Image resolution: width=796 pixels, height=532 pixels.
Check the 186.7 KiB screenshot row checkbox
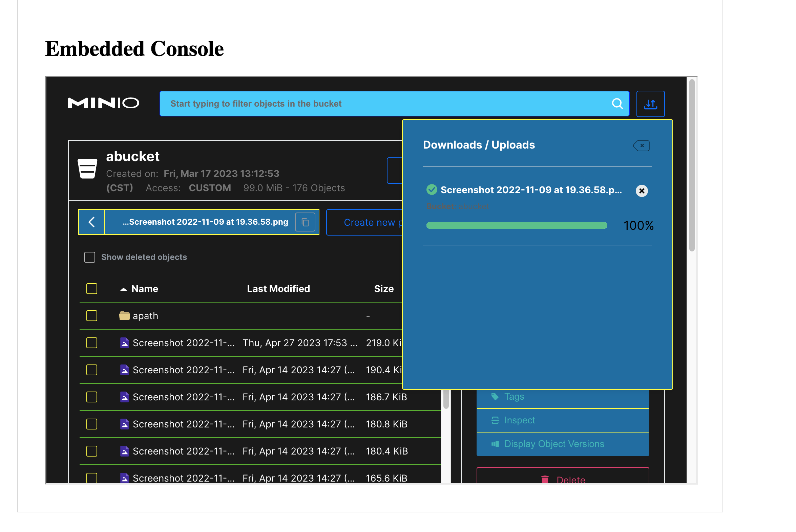click(x=92, y=397)
